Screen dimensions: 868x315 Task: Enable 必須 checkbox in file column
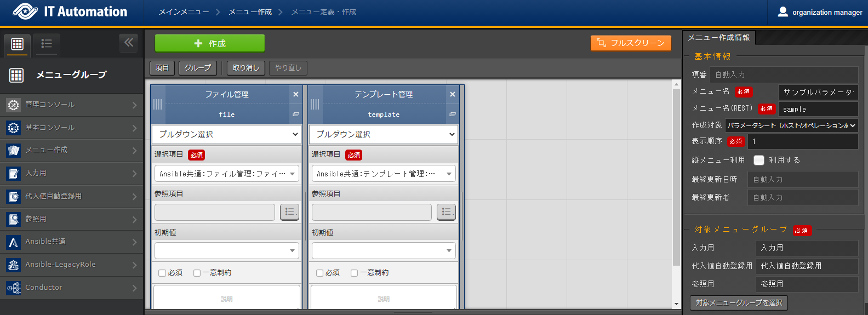pos(162,273)
